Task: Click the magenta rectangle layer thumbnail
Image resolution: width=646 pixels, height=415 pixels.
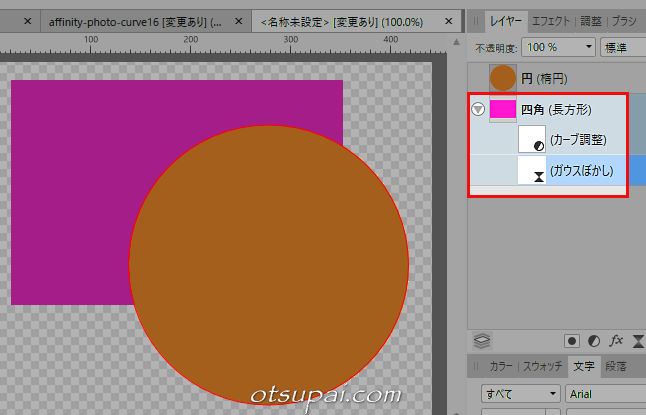Action: (502, 109)
